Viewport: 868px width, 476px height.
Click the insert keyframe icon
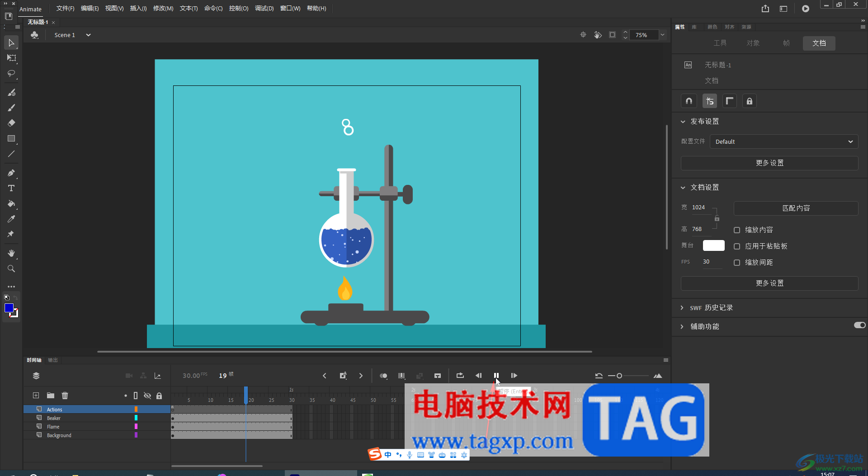pyautogui.click(x=343, y=376)
